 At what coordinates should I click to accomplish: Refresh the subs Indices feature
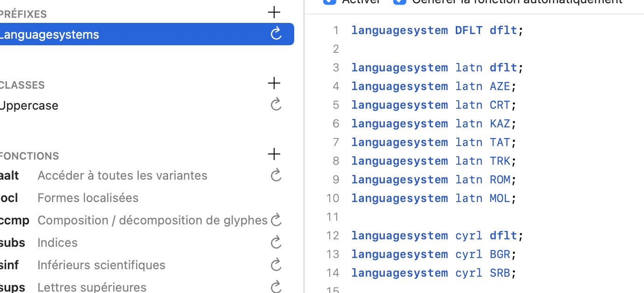276,242
